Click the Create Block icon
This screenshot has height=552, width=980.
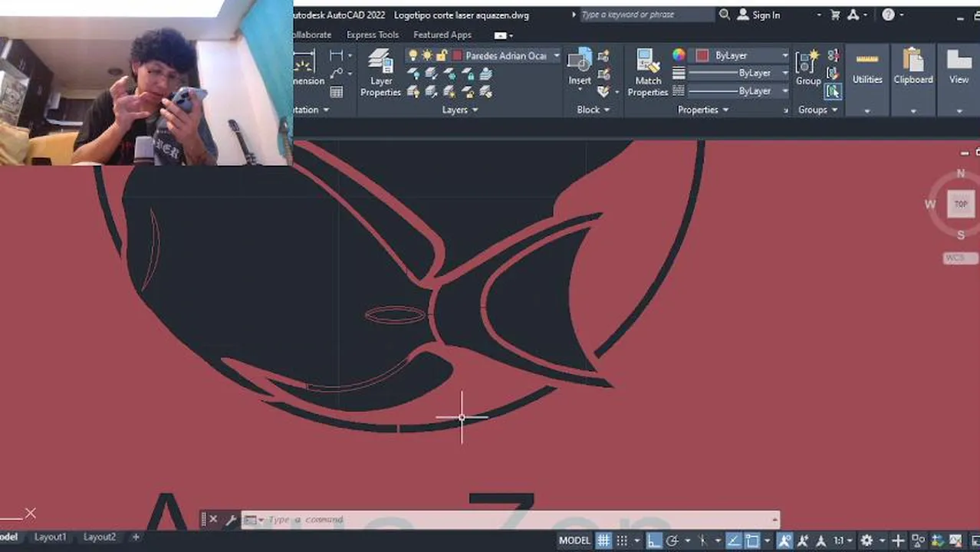[x=603, y=56]
